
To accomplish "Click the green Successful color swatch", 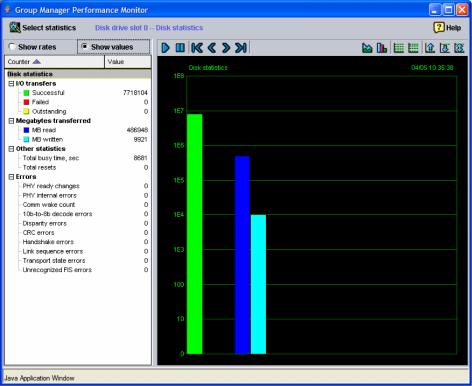I will point(26,93).
